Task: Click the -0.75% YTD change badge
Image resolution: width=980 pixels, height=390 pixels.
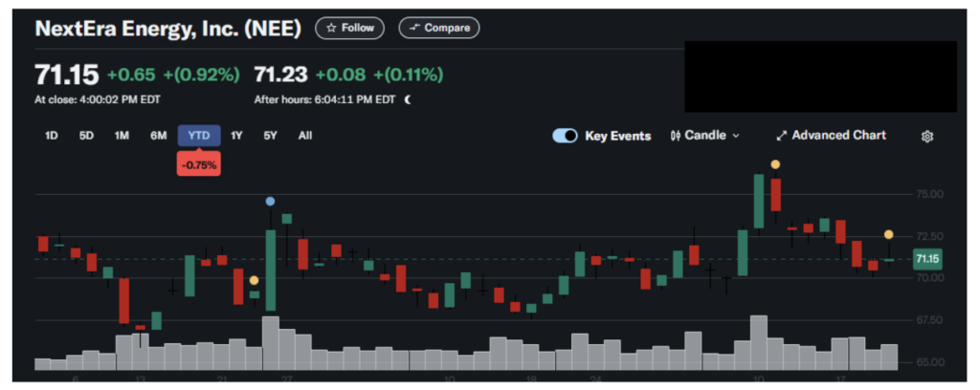Action: pos(199,165)
